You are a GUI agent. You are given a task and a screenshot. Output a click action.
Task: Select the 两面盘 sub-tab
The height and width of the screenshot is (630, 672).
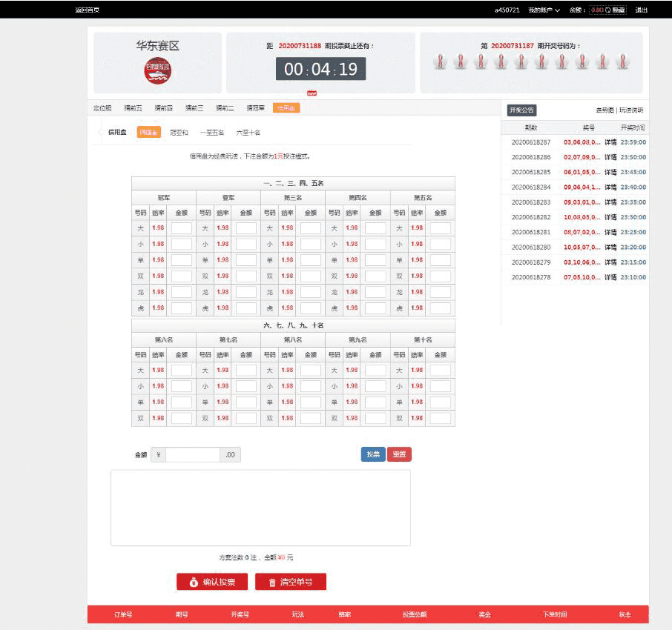click(x=148, y=133)
